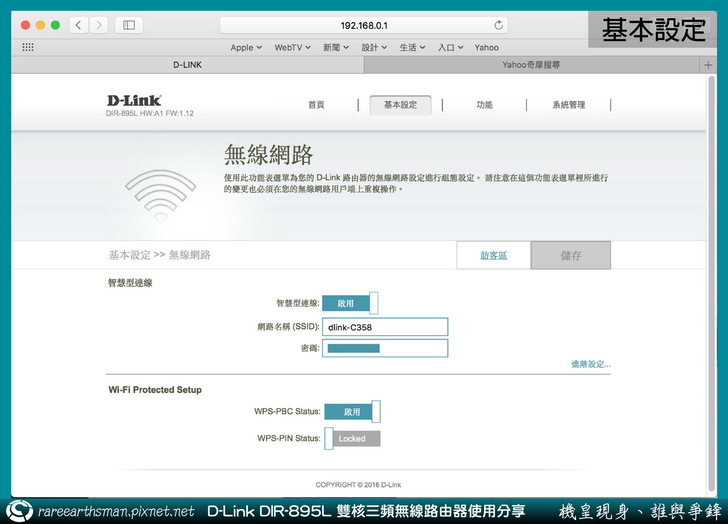Click the D-Link logo
The width and height of the screenshot is (728, 524).
coord(134,101)
